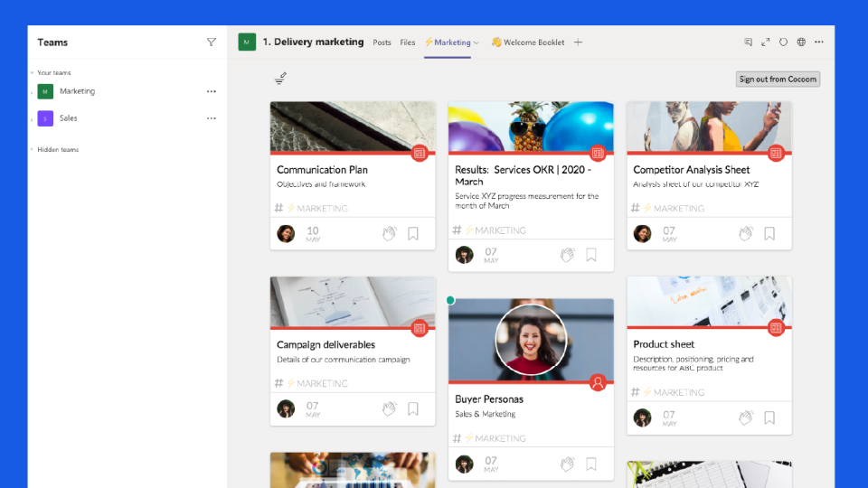The width and height of the screenshot is (868, 488).
Task: Bookmark the Buyer Personas card
Action: point(591,464)
